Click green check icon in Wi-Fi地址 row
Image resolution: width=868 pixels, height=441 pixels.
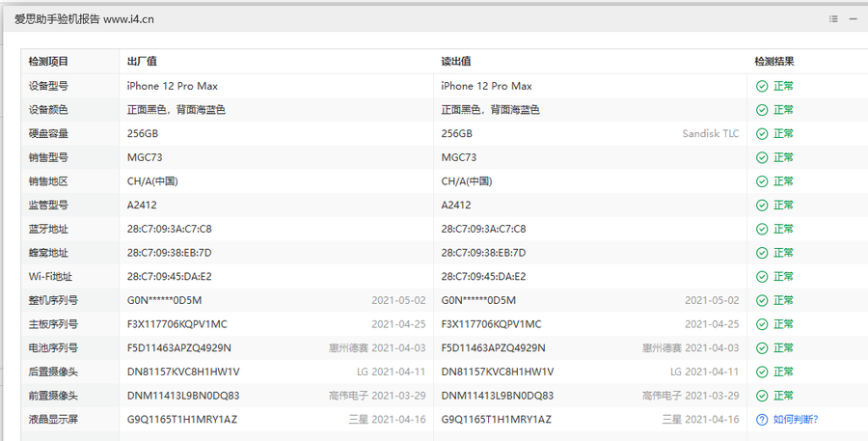pyautogui.click(x=762, y=277)
